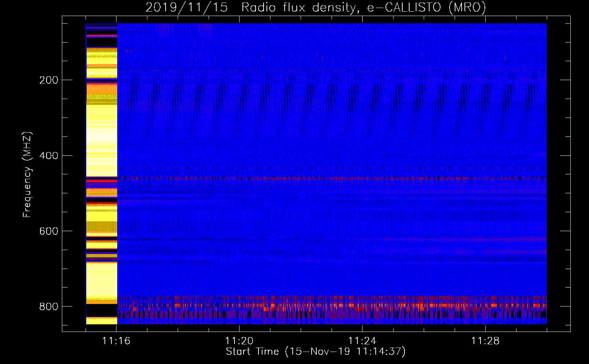Click the bright yellow calibration band at spectrogram start

coord(102,174)
